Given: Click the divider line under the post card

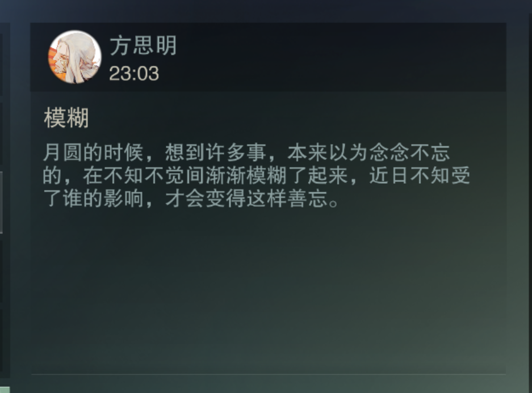Looking at the screenshot, I should [x=269, y=374].
